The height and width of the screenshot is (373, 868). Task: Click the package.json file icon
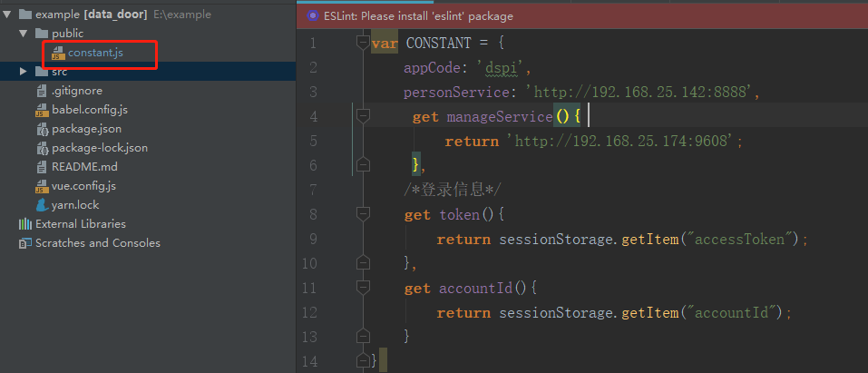point(43,129)
